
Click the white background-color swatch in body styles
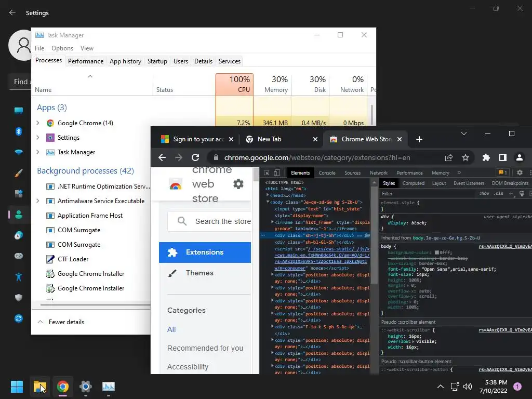(x=437, y=252)
